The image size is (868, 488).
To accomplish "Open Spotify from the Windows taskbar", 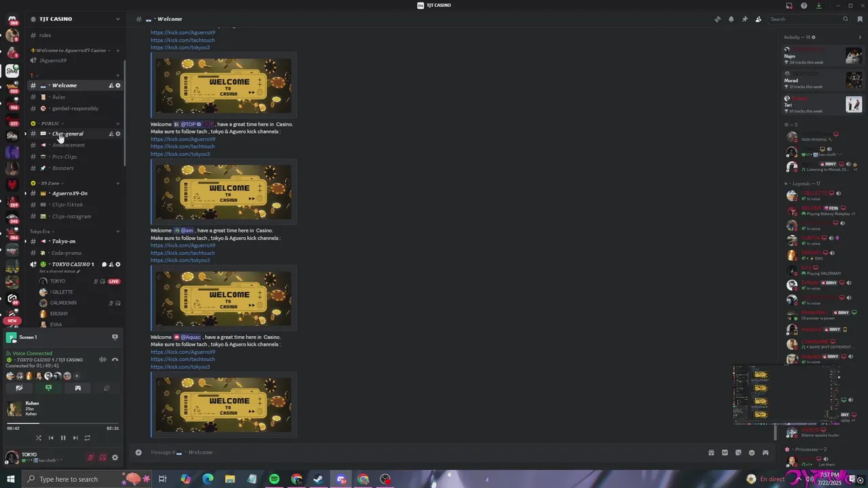I will (x=274, y=479).
